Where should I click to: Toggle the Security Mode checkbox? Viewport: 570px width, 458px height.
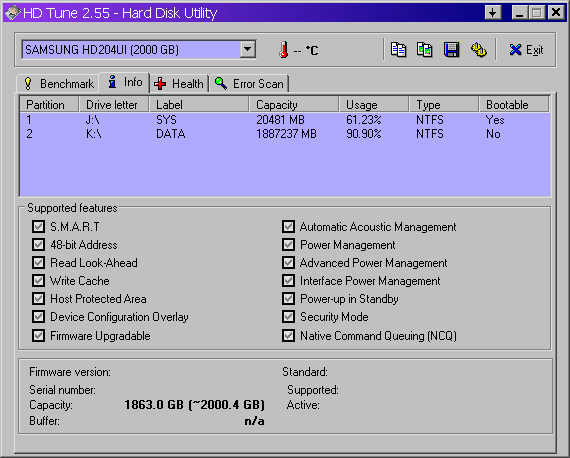(x=288, y=317)
